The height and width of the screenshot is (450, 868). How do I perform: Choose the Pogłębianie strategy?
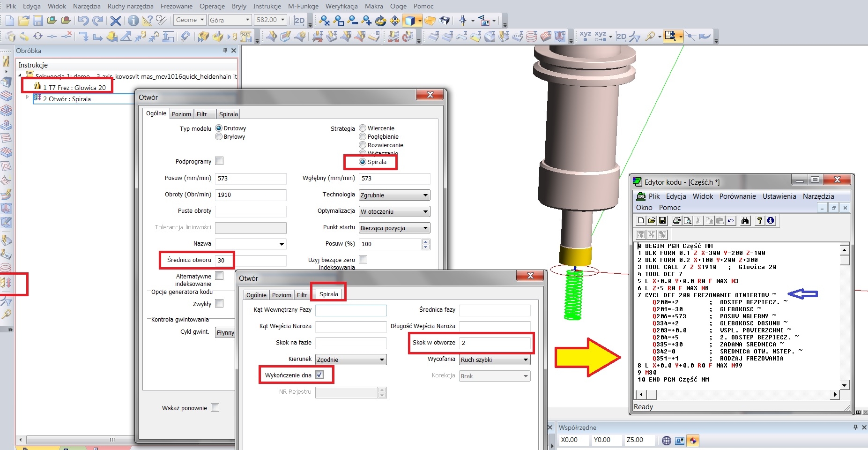click(363, 136)
